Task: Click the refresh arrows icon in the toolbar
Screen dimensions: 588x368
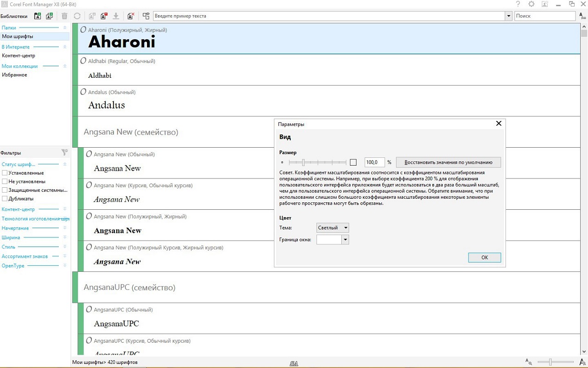Action: 77,16
